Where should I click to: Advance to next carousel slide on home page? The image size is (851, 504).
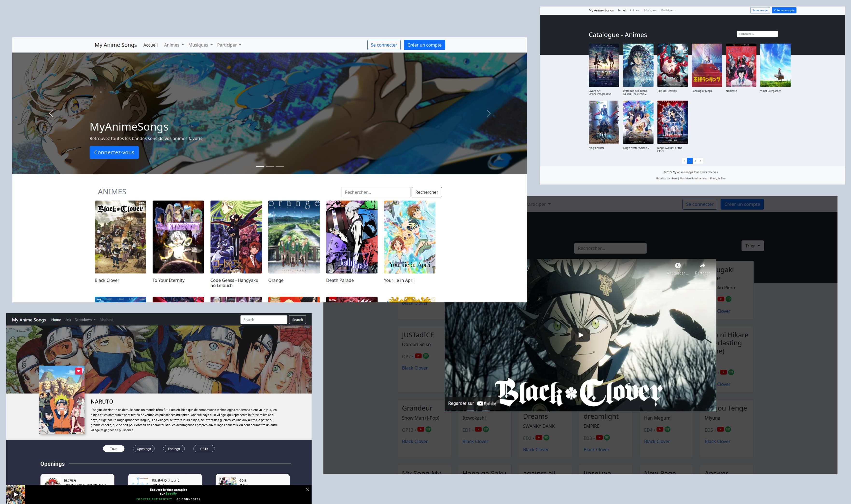point(488,113)
